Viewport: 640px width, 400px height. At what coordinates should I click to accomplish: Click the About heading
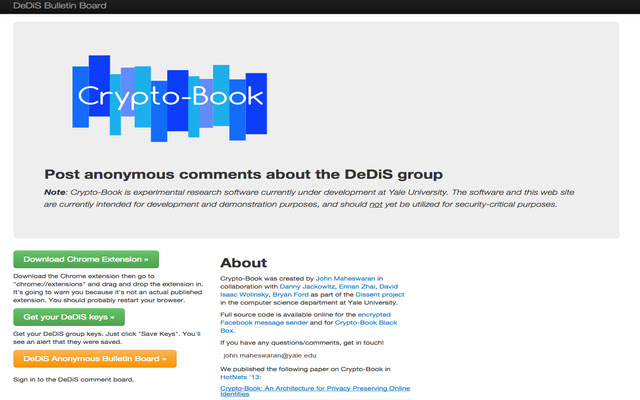tap(244, 263)
